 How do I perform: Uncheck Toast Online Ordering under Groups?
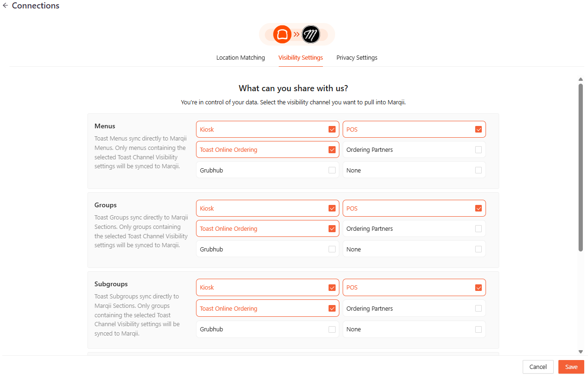332,229
